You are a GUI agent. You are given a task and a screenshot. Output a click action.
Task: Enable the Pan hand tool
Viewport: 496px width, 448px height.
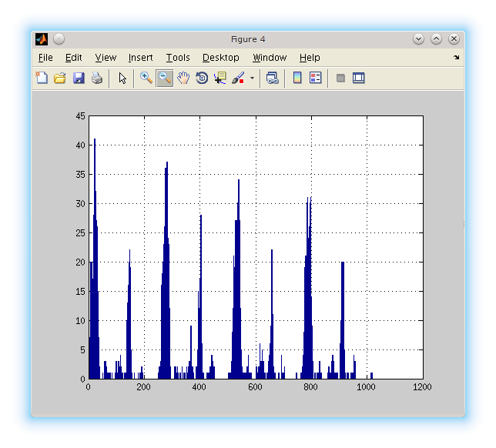point(183,78)
